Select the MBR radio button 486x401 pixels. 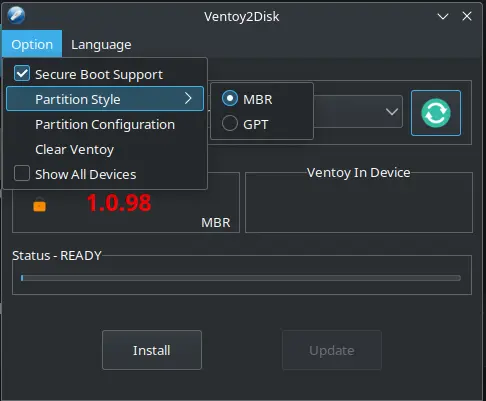coord(230,99)
